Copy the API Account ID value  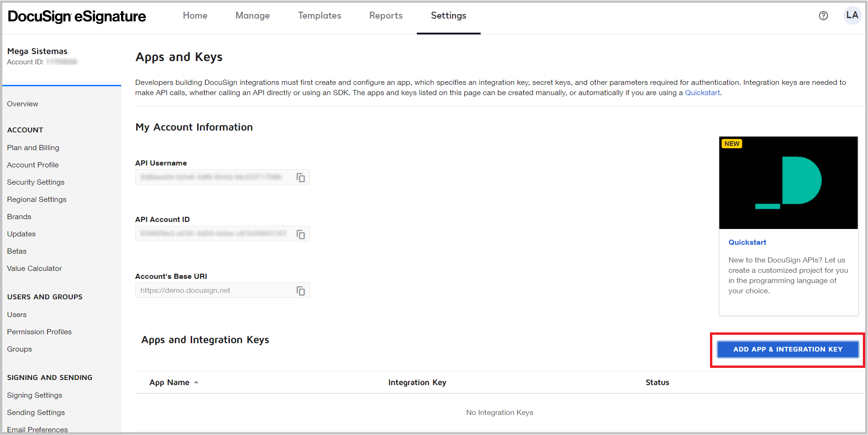tap(301, 234)
